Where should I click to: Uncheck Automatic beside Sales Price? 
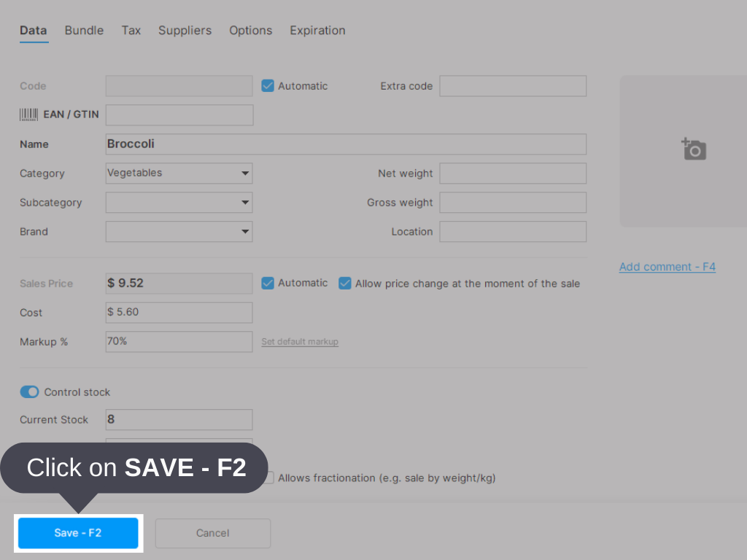(x=268, y=283)
